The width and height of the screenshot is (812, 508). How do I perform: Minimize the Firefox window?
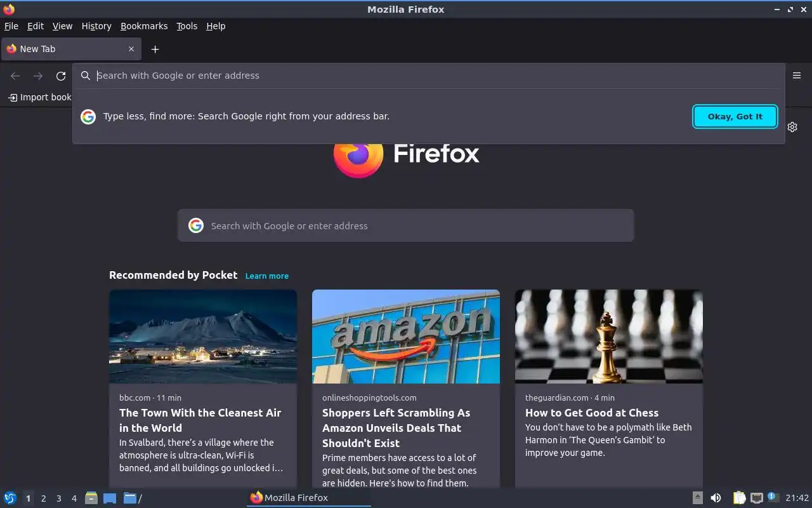click(777, 10)
